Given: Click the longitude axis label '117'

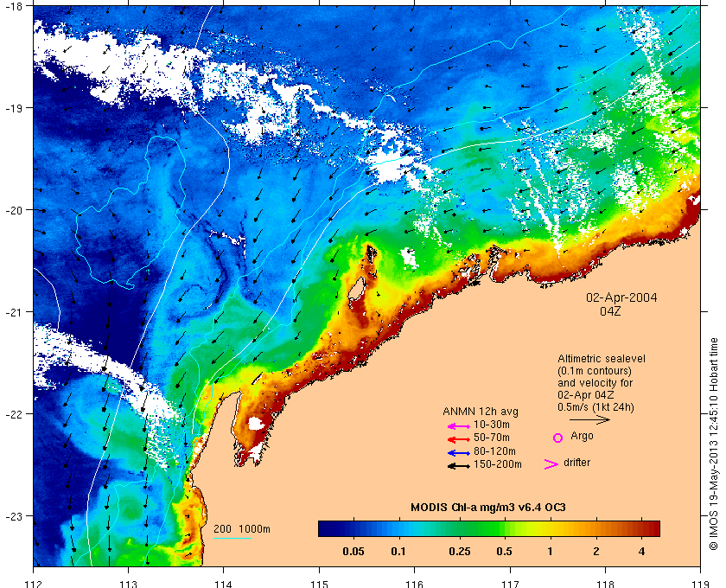Looking at the screenshot, I should click(x=510, y=584).
